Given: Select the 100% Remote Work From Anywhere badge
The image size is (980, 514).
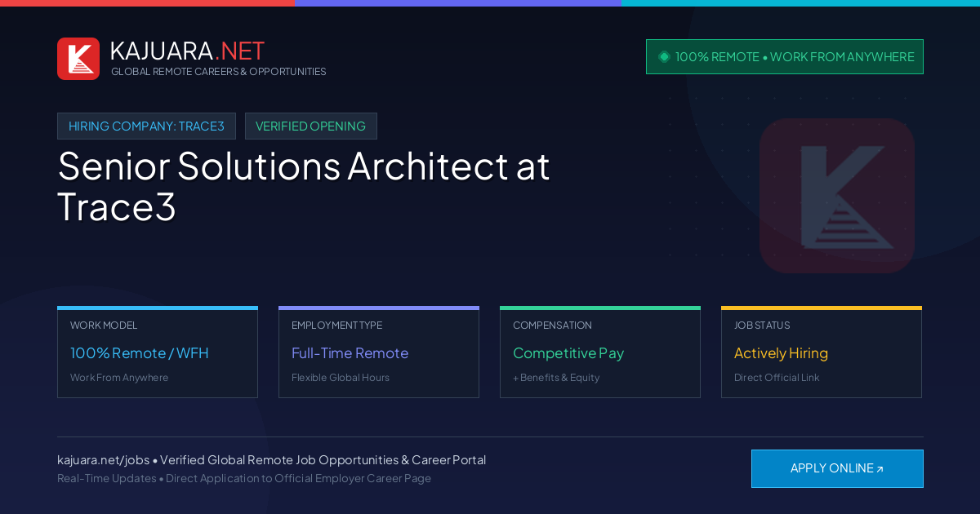Looking at the screenshot, I should (785, 57).
